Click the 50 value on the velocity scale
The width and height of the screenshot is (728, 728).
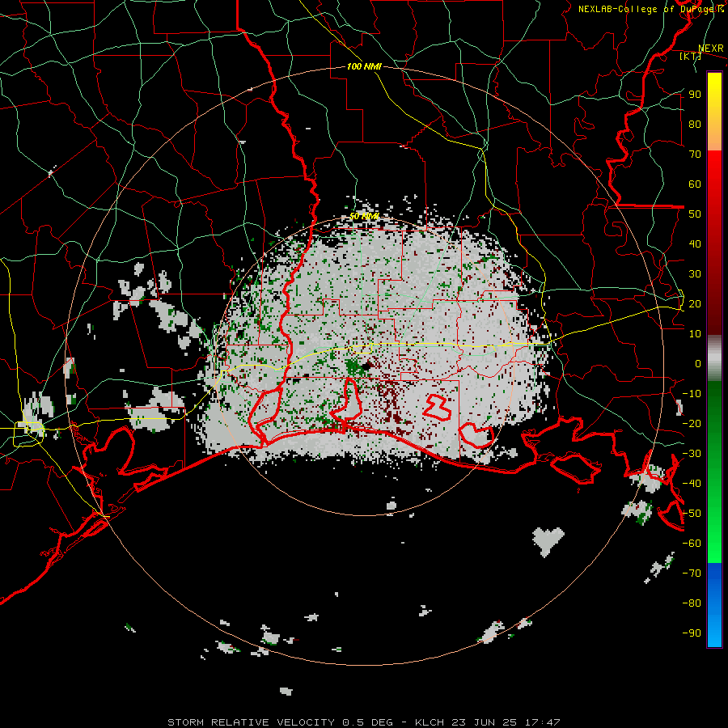[695, 214]
